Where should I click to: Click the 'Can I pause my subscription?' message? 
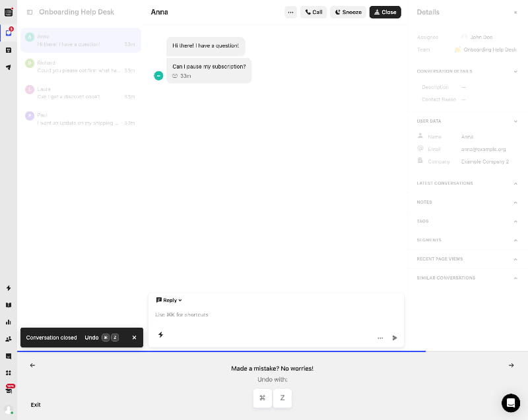209,71
